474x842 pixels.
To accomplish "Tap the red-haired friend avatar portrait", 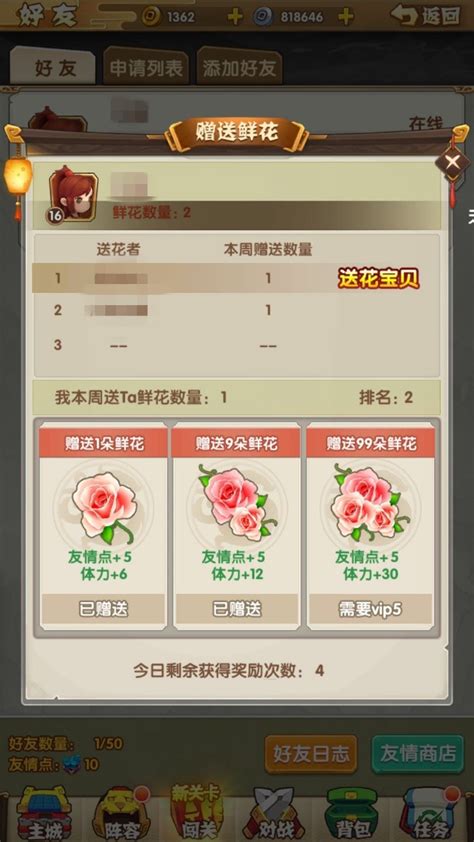I will pyautogui.click(x=72, y=194).
